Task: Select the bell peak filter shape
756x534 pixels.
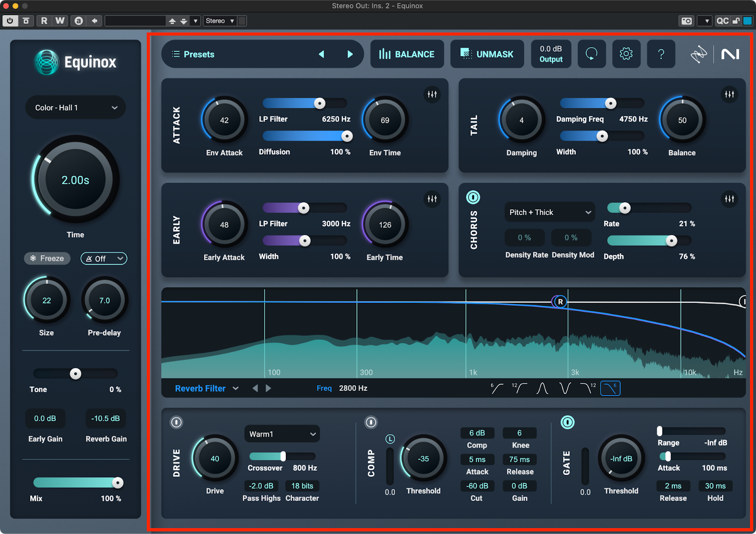Action: pos(542,388)
